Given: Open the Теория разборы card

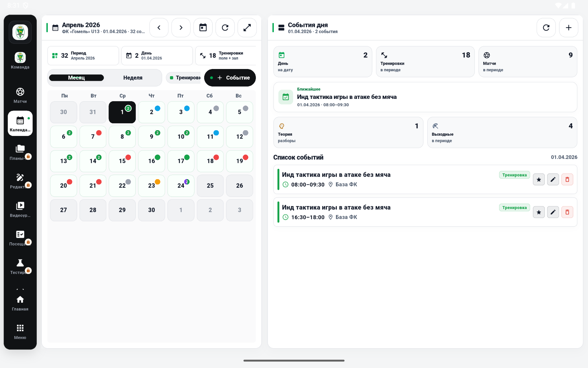Looking at the screenshot, I should pos(348,133).
